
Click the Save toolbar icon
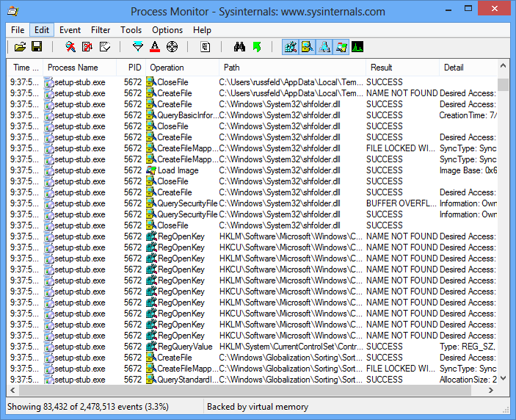pos(37,47)
